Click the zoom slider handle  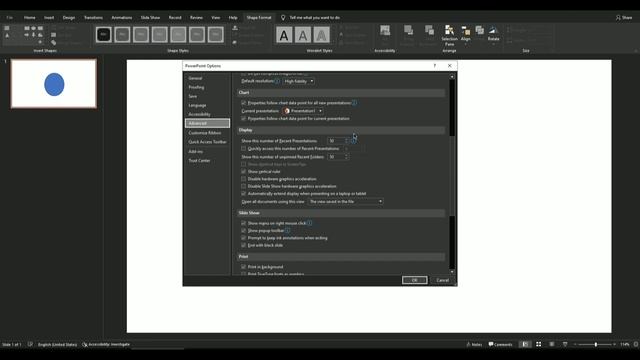(x=596, y=344)
